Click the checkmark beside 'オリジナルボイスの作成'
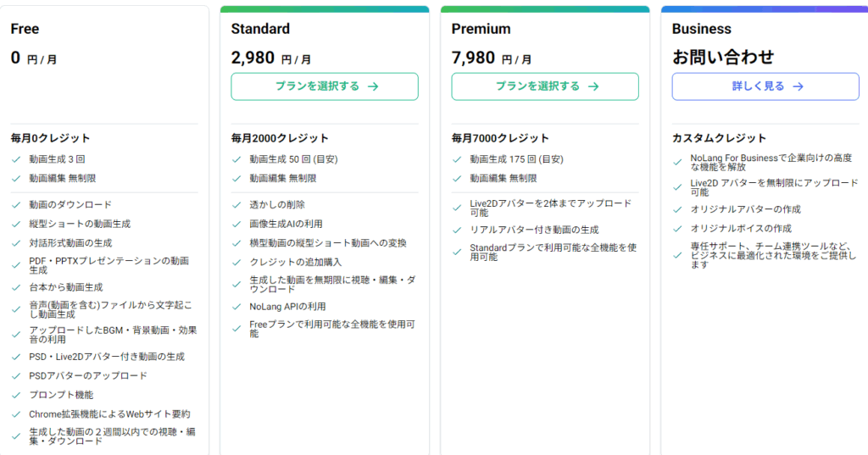This screenshot has width=868, height=455. click(x=677, y=229)
